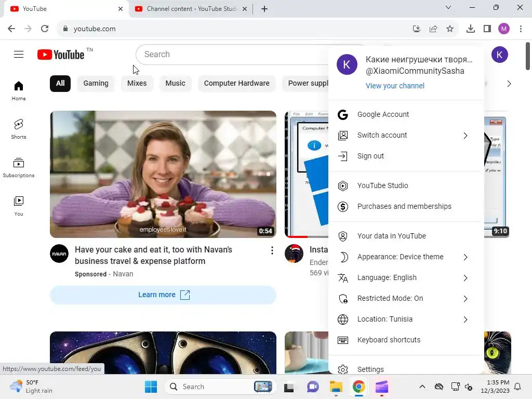This screenshot has height=399, width=532.
Task: Show more filter chips with right arrow
Action: tap(509, 84)
